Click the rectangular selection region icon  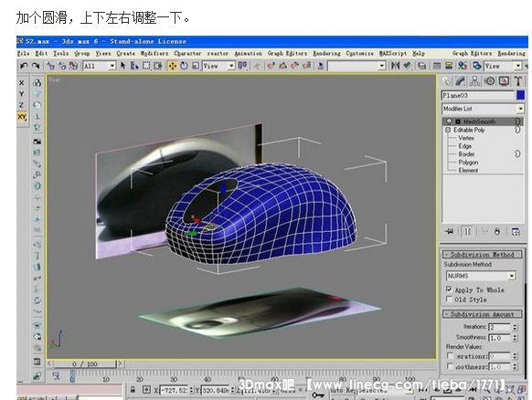pyautogui.click(x=146, y=66)
